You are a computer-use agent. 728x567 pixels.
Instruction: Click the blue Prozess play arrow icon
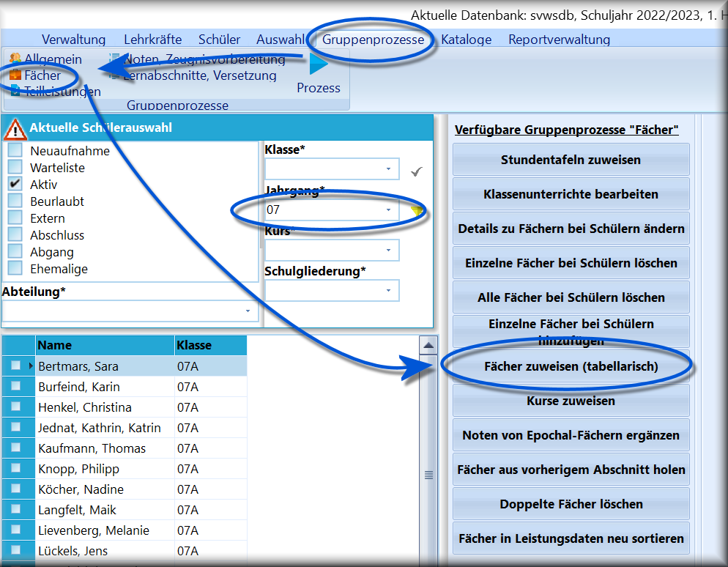319,64
